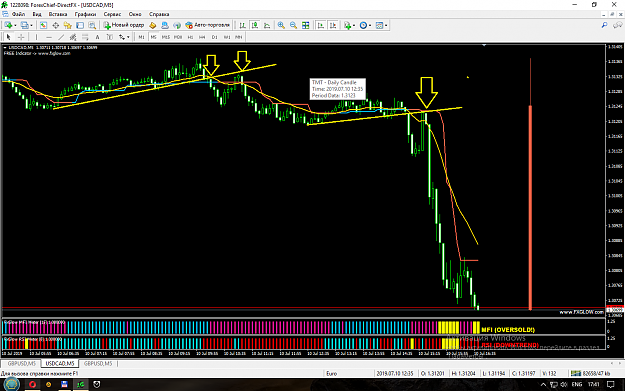The height and width of the screenshot is (391, 625).
Task: Click the Новый ордер button
Action: 124,25
